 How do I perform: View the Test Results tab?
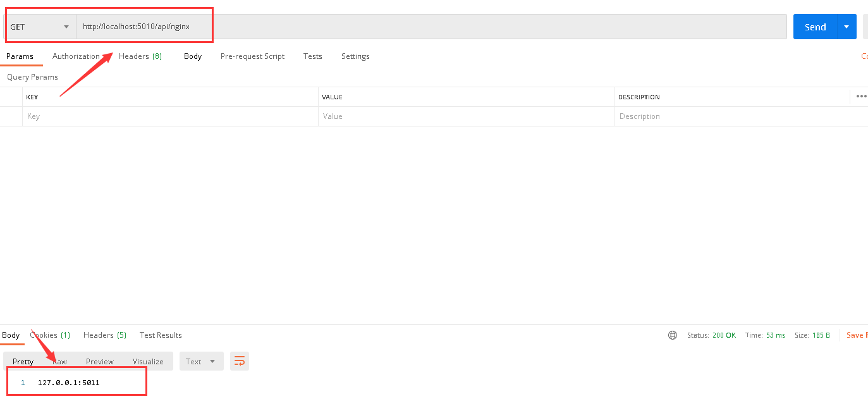pyautogui.click(x=161, y=335)
